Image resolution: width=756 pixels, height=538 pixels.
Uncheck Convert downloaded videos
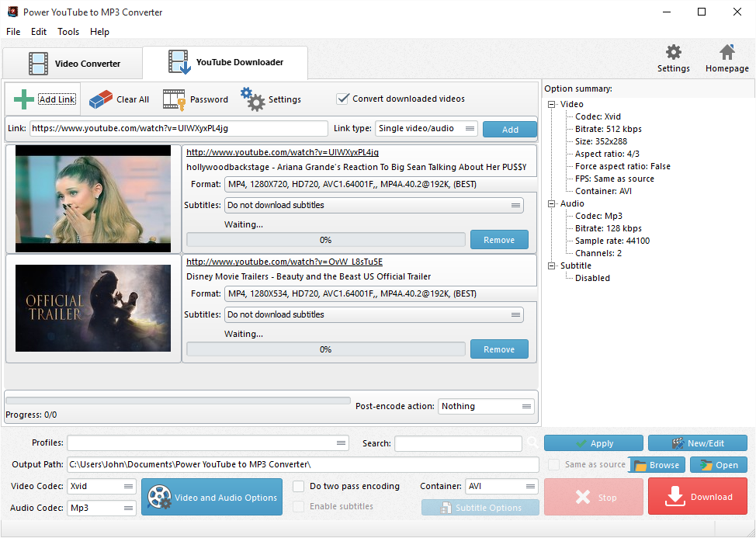[x=342, y=99]
